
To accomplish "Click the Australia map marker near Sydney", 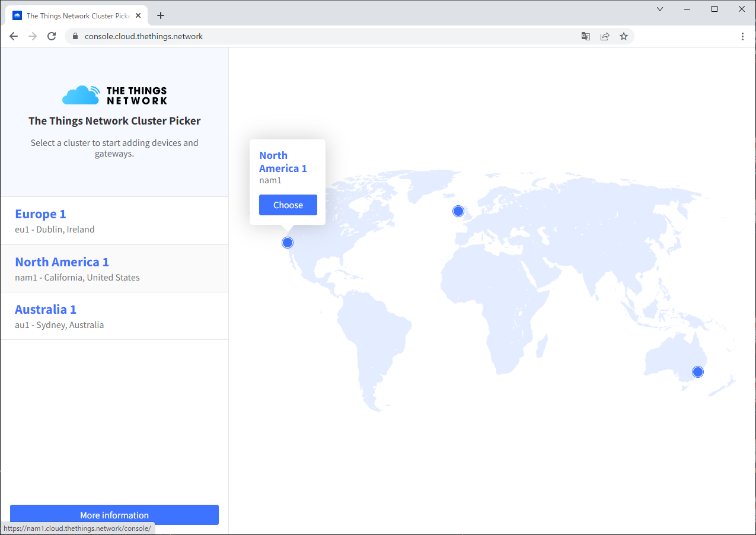I will [698, 372].
